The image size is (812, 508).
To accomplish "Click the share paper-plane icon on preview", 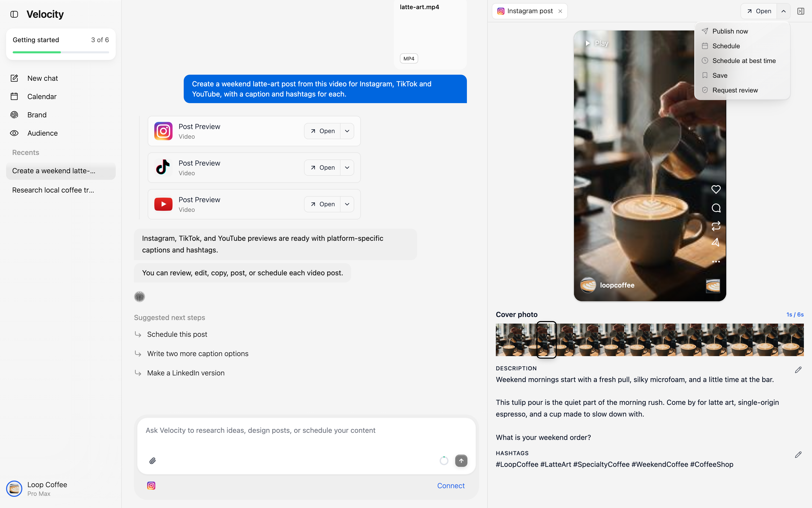I will click(716, 243).
